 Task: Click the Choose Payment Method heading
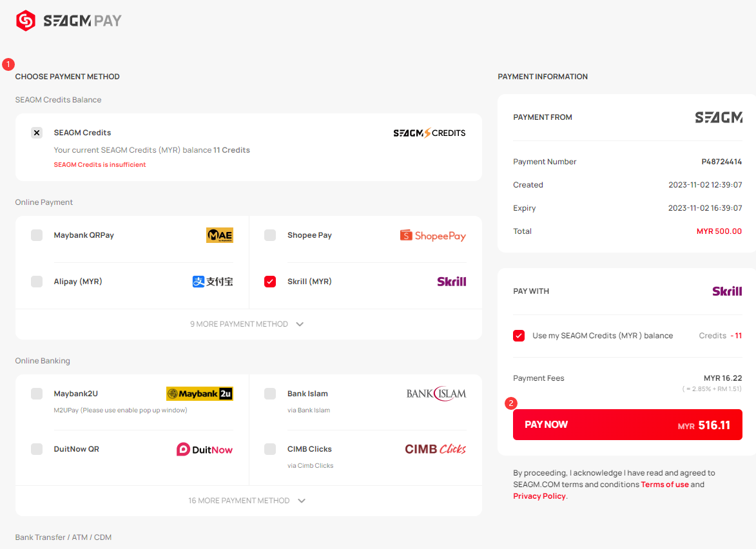(68, 77)
